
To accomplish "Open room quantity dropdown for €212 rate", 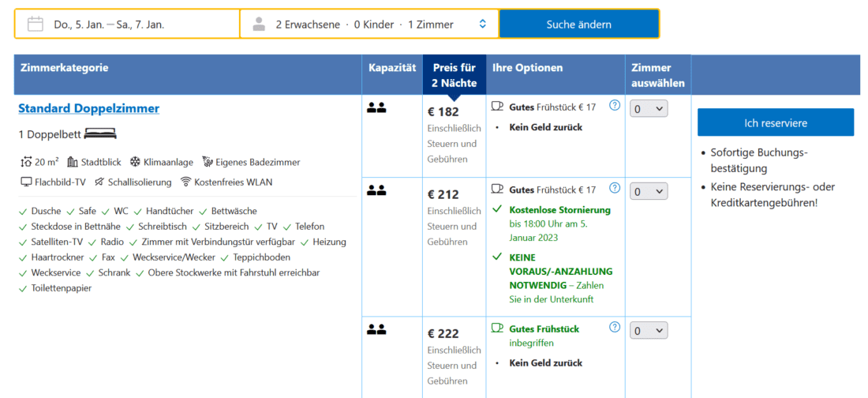I will click(x=649, y=191).
